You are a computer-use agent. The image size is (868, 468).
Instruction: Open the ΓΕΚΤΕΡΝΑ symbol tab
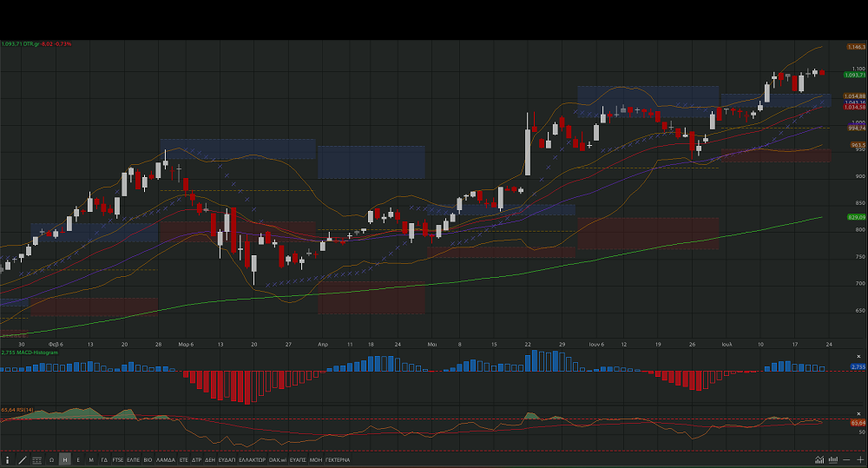click(x=338, y=459)
